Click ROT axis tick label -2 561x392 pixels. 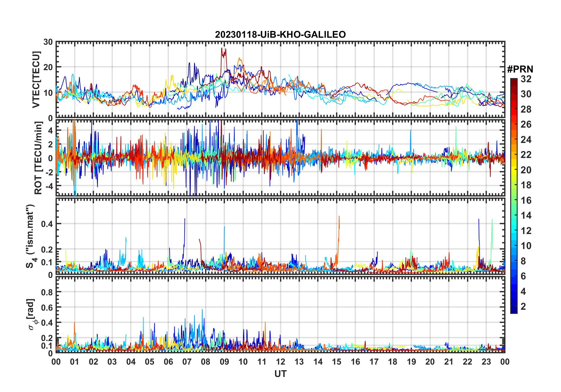coord(49,172)
